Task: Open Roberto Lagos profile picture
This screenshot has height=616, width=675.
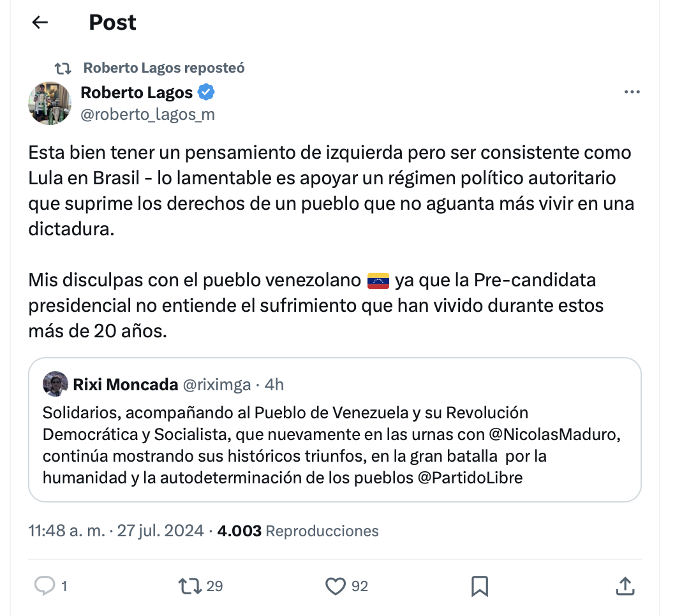Action: point(50,103)
